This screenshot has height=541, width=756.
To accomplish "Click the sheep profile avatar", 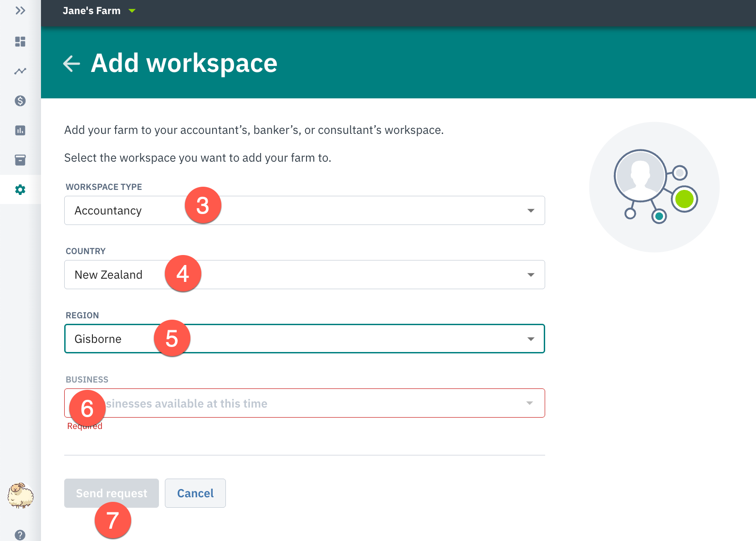I will (20, 495).
